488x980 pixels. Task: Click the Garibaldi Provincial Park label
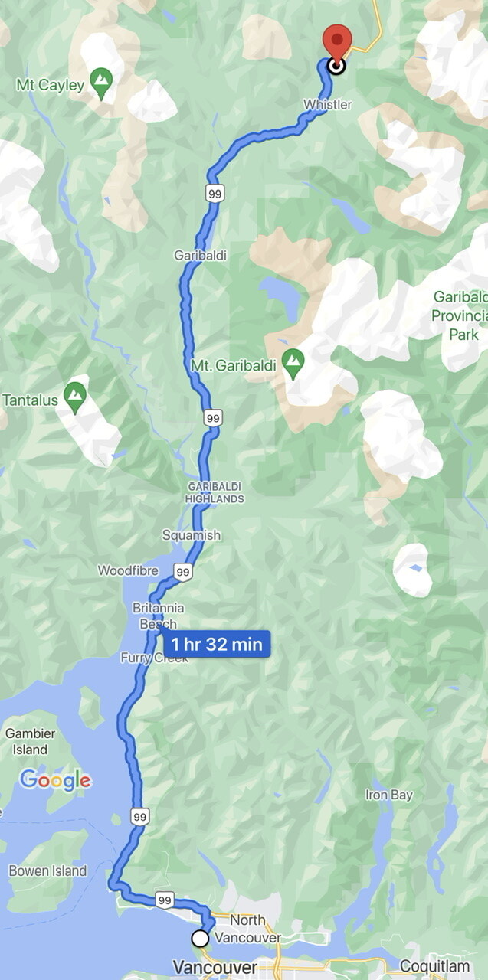460,315
